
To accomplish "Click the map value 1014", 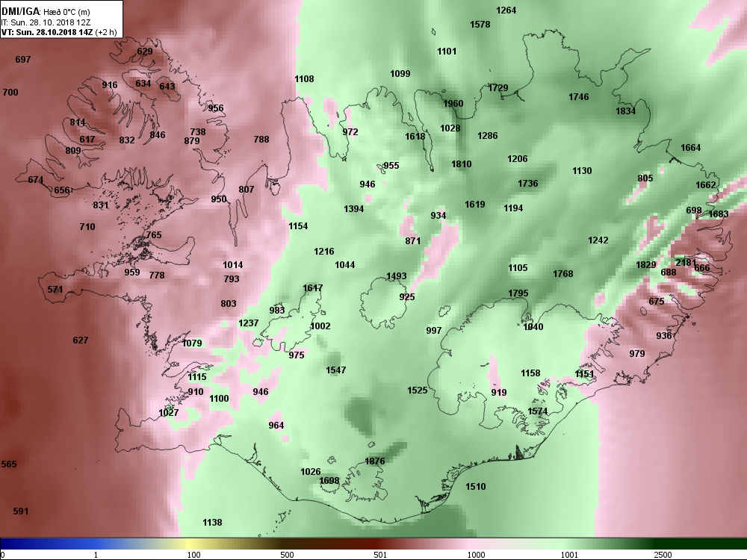I will (x=233, y=265).
